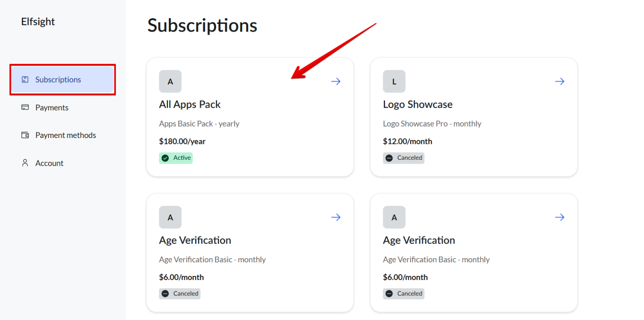
Task: Open All Apps Pack details arrow
Action: pyautogui.click(x=336, y=81)
